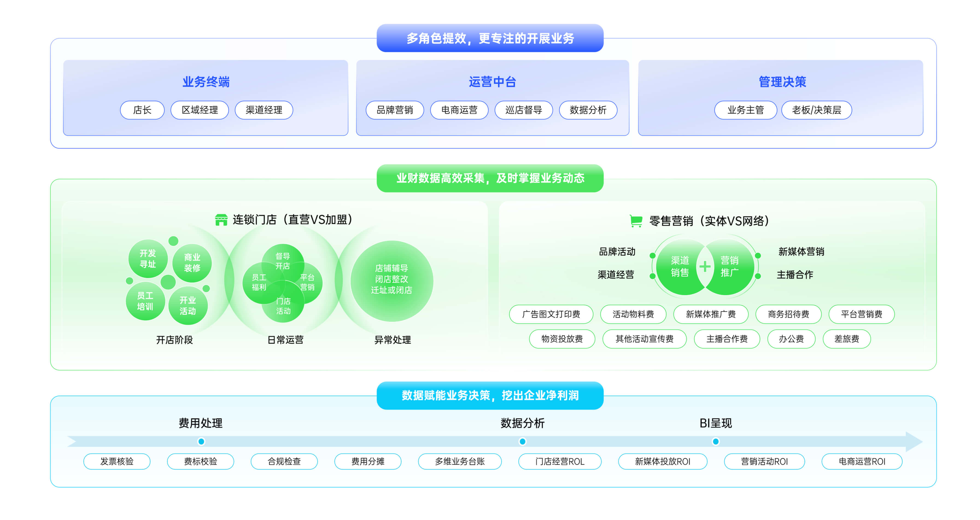Click the 数据分析 timeline dot
Screen dimensions: 980x520
522,441
